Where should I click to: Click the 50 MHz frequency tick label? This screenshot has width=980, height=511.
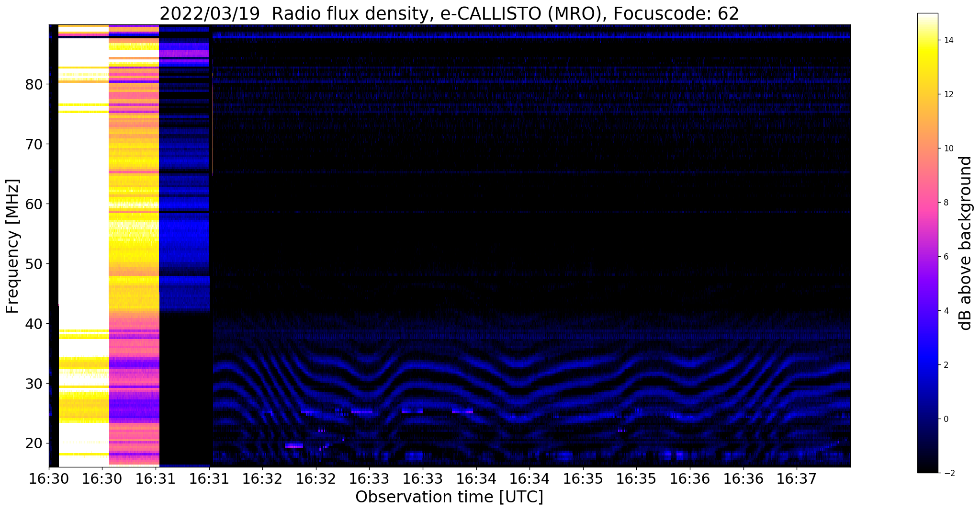pos(34,264)
